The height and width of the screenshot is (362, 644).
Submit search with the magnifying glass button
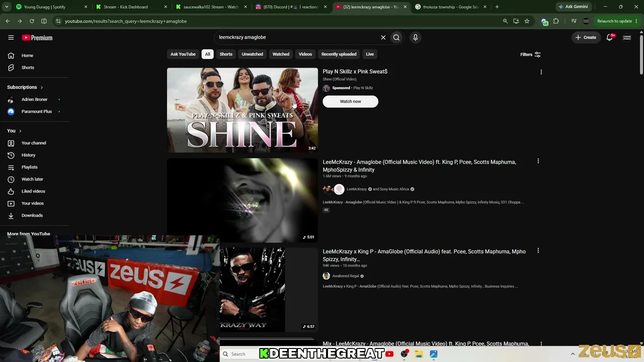point(396,37)
